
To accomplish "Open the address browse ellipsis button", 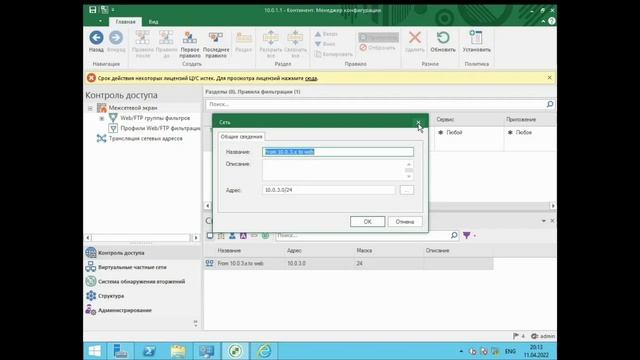I will [407, 190].
